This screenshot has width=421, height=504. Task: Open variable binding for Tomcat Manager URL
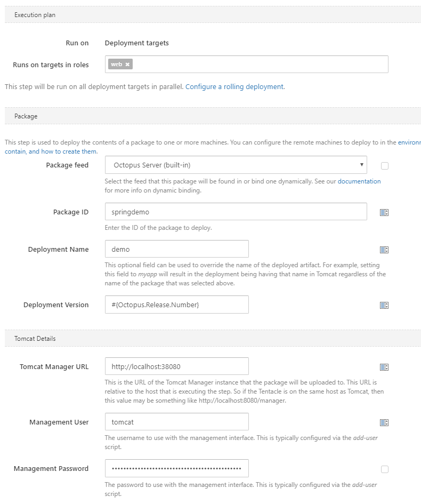tap(384, 367)
